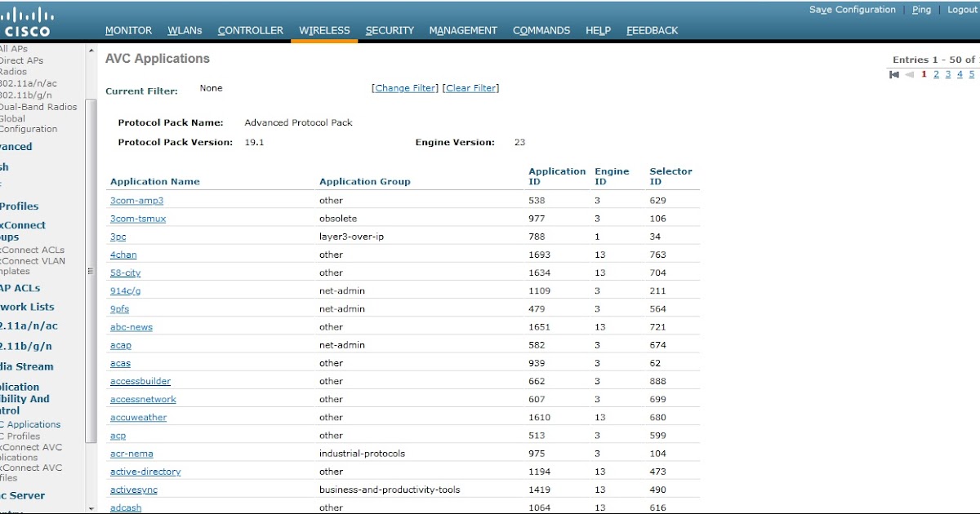Open details for the 4chan application
980x514 pixels.
pyautogui.click(x=123, y=255)
